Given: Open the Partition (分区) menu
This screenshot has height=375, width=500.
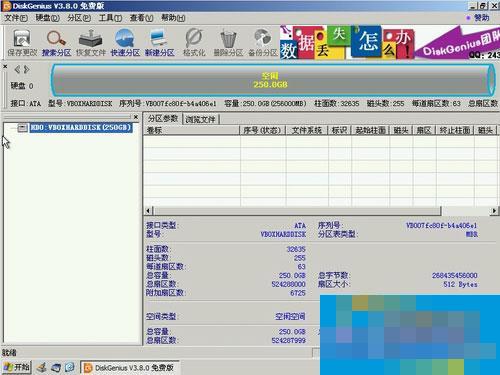Looking at the screenshot, I should click(x=79, y=18).
